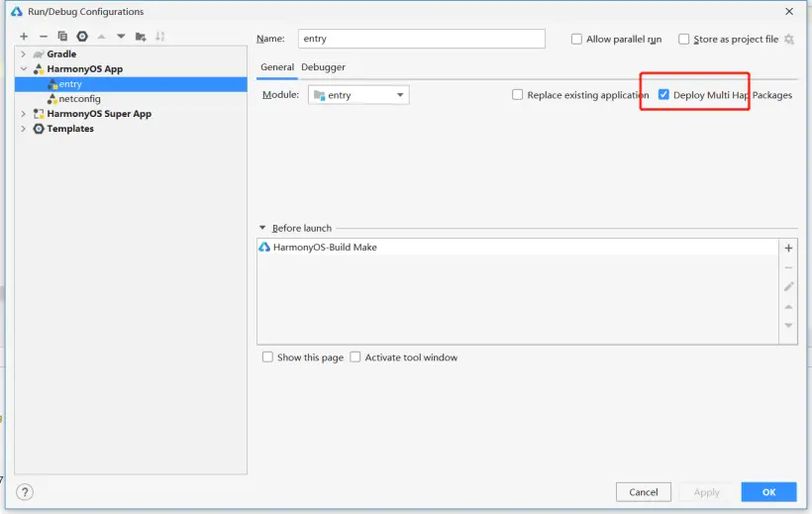
Task: Add a new configuration with plus icon
Action: 24,37
